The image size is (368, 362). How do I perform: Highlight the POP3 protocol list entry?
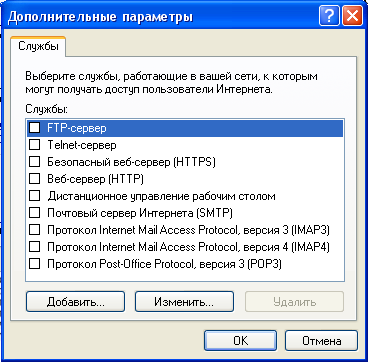click(x=185, y=264)
